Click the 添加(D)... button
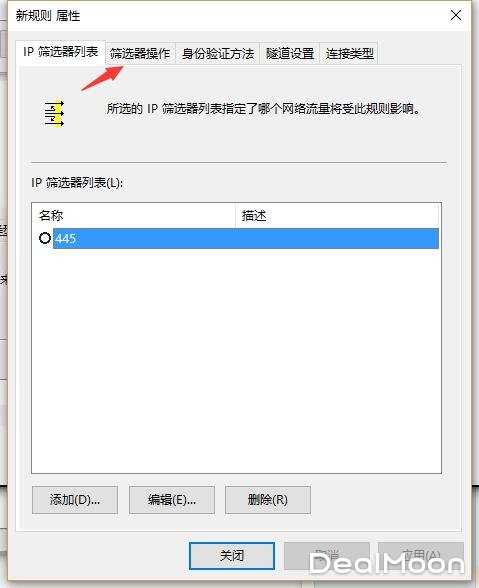The width and height of the screenshot is (479, 588). (75, 500)
